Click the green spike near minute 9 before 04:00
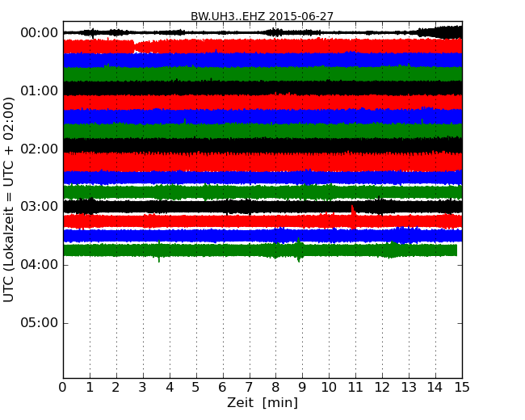 (299, 250)
